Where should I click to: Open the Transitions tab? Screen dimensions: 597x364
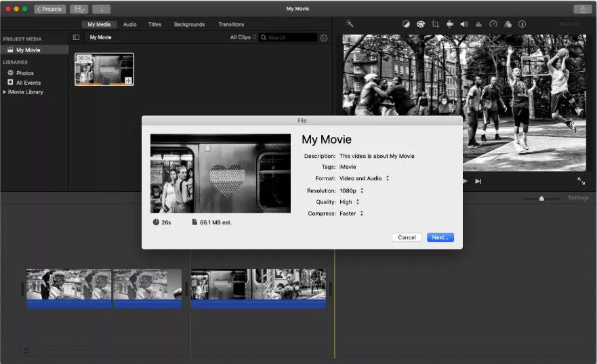tap(231, 24)
